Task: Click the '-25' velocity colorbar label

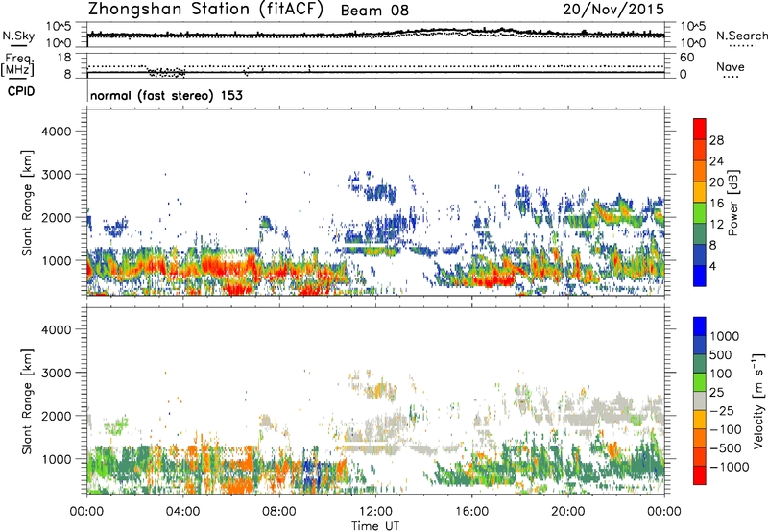Action: (x=721, y=410)
